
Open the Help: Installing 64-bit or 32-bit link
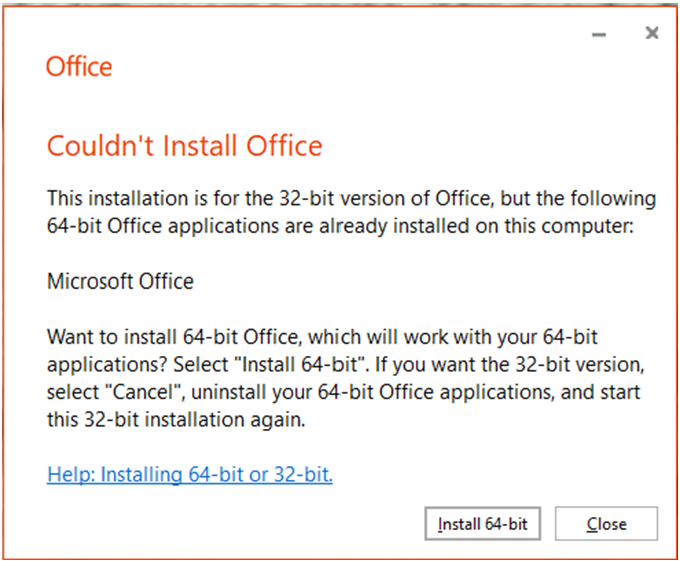pyautogui.click(x=190, y=474)
